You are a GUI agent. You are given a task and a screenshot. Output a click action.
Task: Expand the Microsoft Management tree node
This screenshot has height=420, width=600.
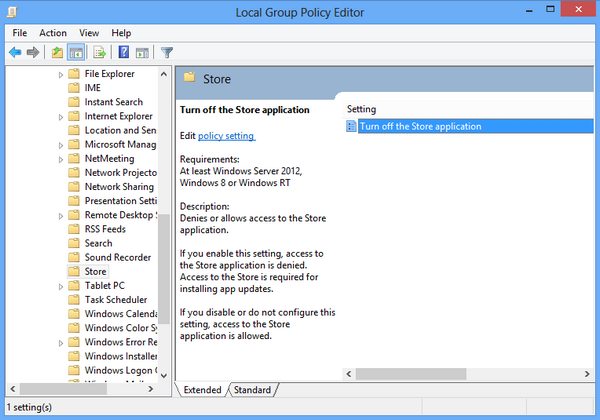click(x=60, y=145)
